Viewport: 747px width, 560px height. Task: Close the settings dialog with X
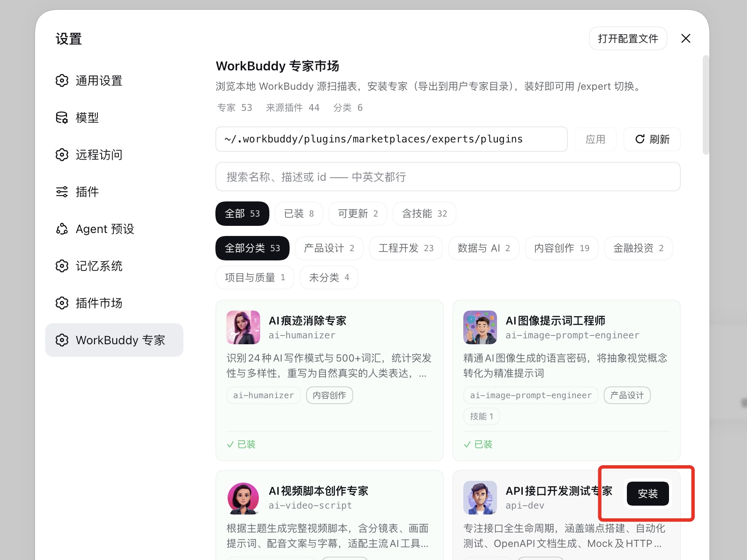(686, 38)
